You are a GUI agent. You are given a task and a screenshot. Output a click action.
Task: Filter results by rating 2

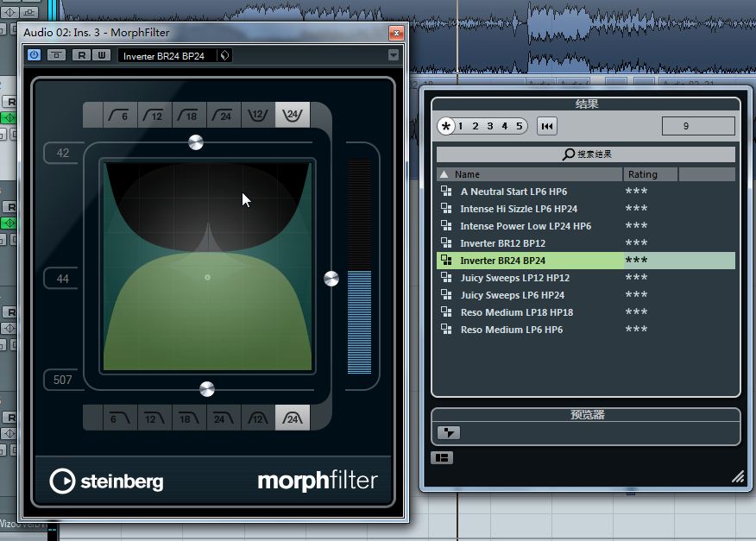point(476,126)
